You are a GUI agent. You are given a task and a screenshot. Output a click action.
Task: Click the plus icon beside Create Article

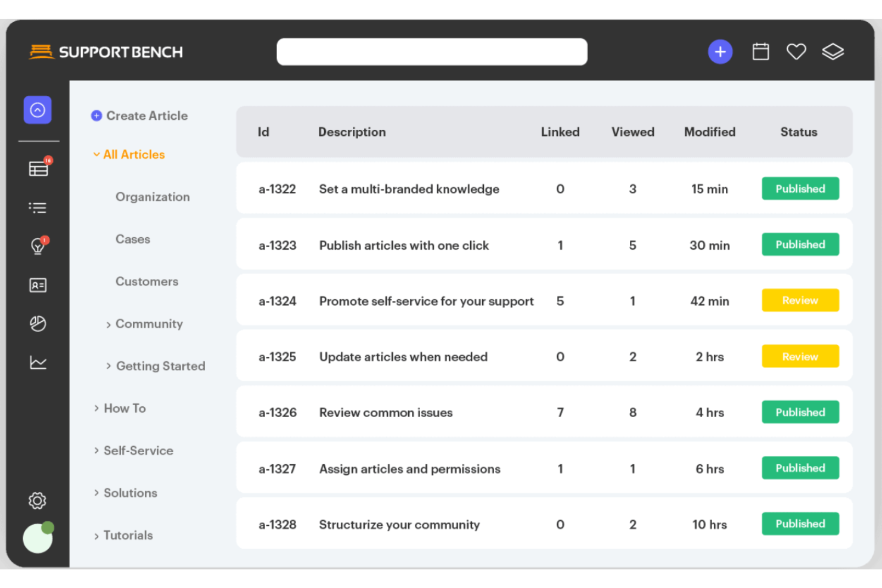click(x=97, y=116)
